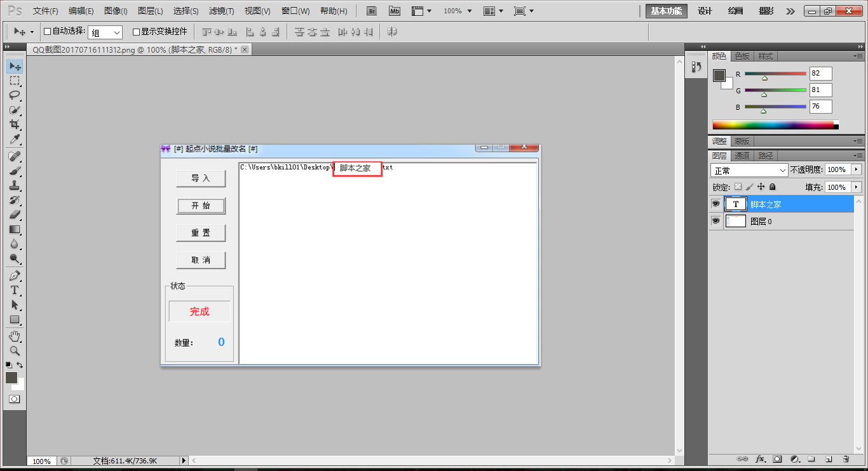
Task: Toggle lock transparent pixels
Action: 738,187
